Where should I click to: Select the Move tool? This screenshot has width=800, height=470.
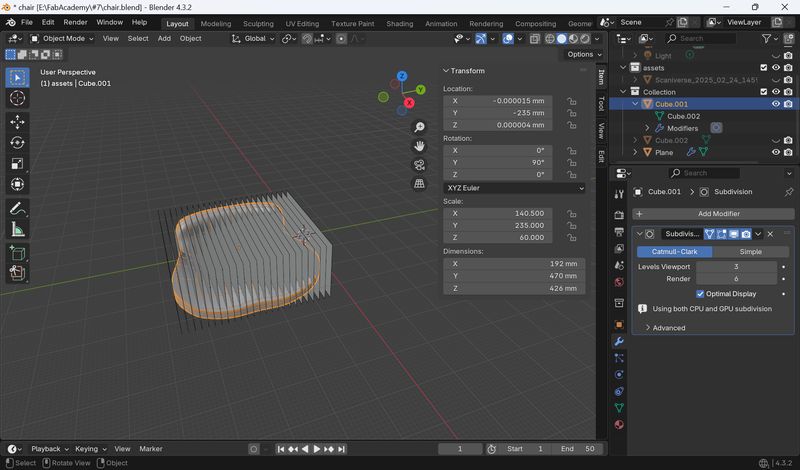point(17,122)
